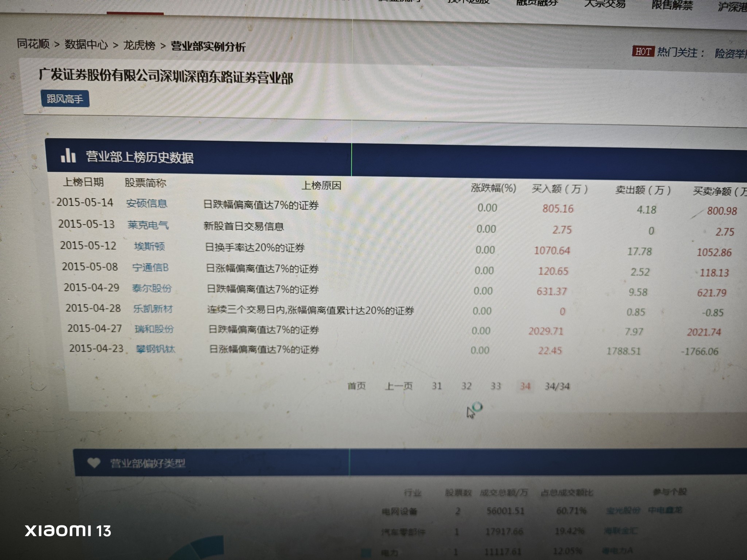747x560 pixels.
Task: Open stock 攀钢钒钛
Action: (156, 349)
